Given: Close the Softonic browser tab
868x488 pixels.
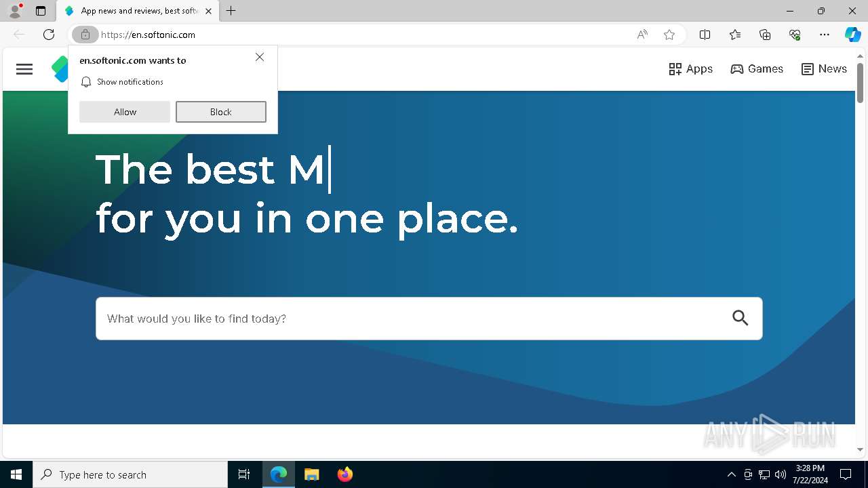Looking at the screenshot, I should coord(208,11).
